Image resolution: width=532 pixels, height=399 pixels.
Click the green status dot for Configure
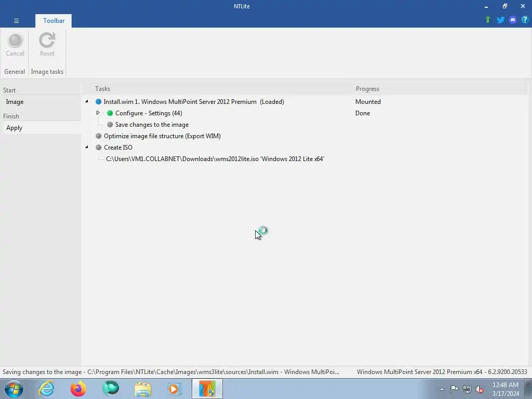pyautogui.click(x=110, y=113)
